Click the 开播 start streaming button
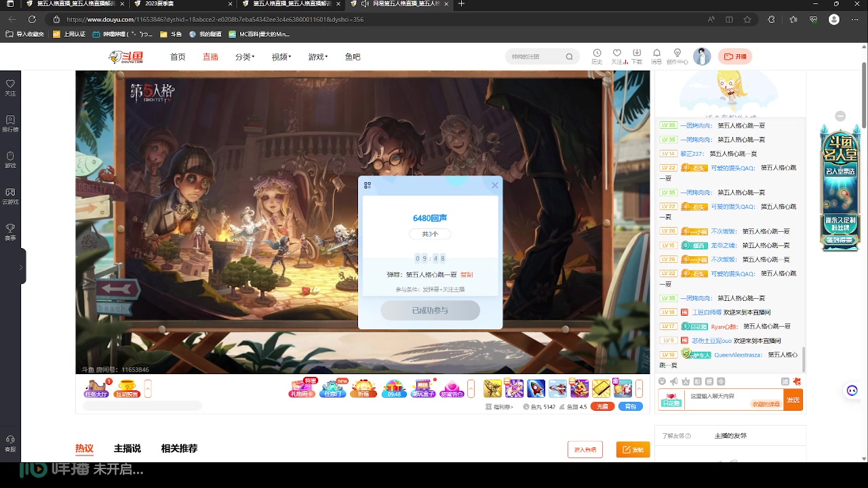Screen dimensions: 868x488 click(735, 57)
